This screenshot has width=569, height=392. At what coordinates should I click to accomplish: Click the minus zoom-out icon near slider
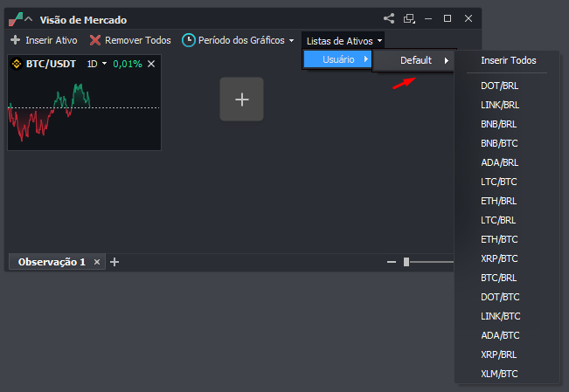[392, 262]
